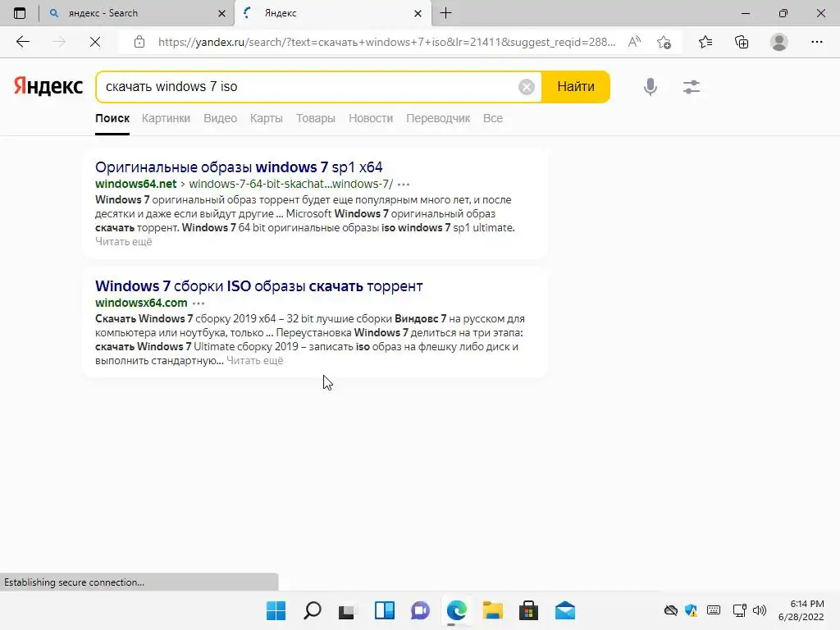Open Windows Security tray icon
The width and height of the screenshot is (840, 630).
click(692, 610)
